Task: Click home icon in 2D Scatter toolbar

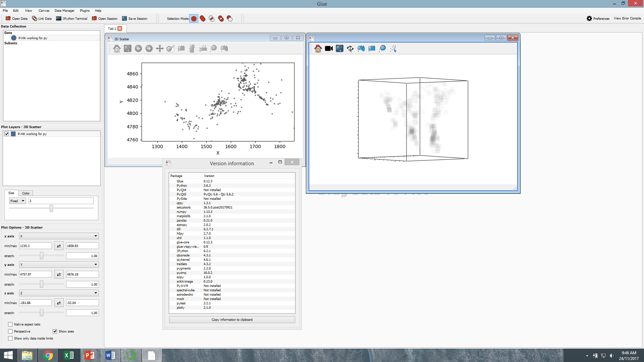Action: 117,49
